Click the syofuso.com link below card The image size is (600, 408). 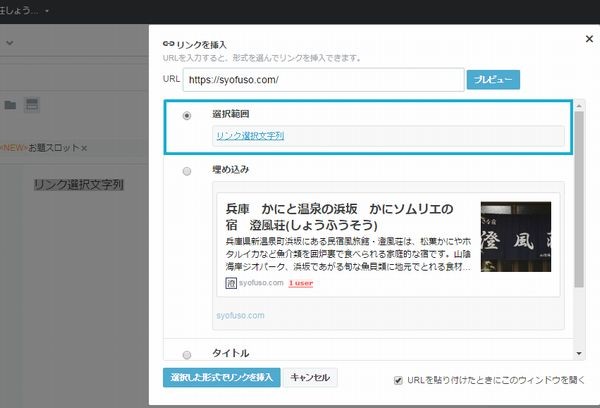click(240, 315)
